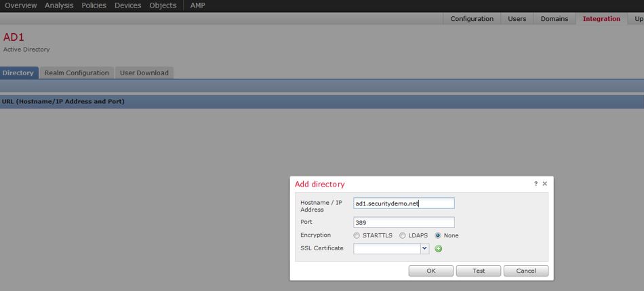
Task: Open the help question mark in Add directory
Action: pos(536,184)
